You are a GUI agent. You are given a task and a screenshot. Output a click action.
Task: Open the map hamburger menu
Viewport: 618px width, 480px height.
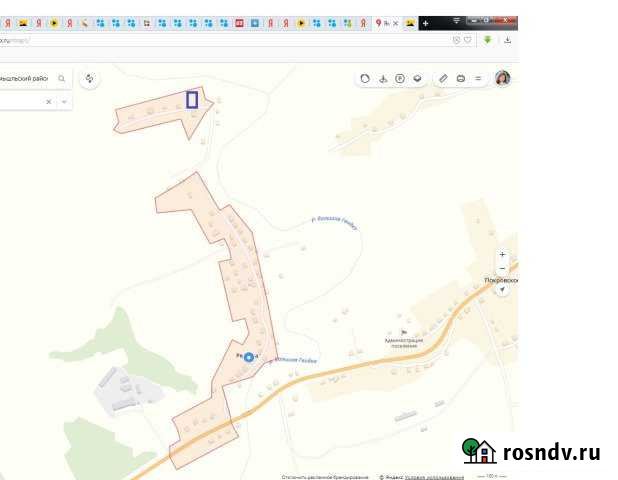coord(478,78)
